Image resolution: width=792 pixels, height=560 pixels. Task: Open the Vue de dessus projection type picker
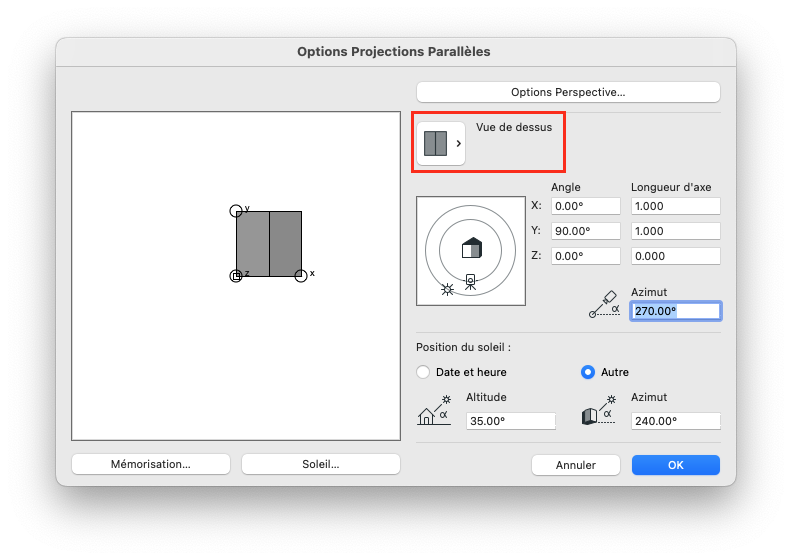click(x=441, y=143)
